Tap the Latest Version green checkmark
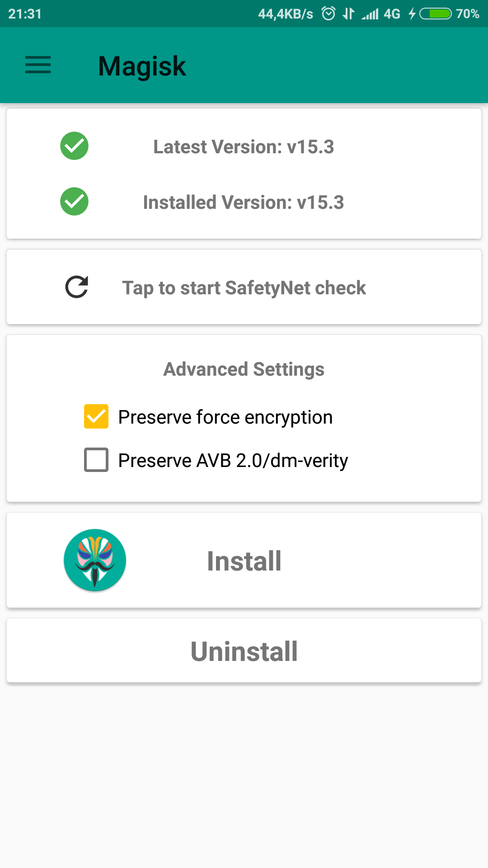 pyautogui.click(x=74, y=146)
